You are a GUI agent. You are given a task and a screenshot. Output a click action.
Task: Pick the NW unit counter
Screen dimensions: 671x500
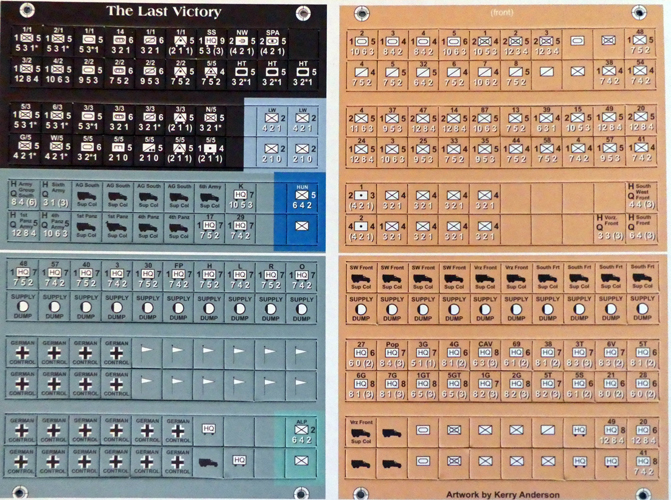tap(242, 42)
